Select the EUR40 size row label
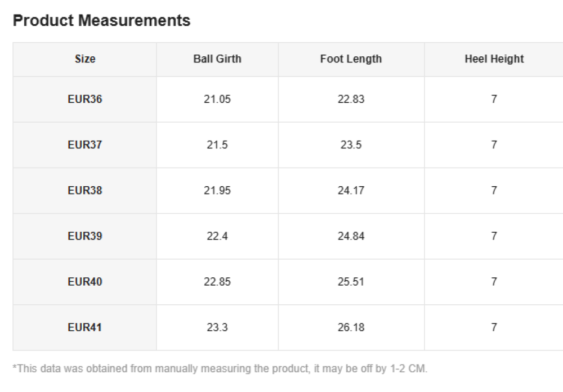Image resolution: width=563 pixels, height=392 pixels. click(x=85, y=282)
